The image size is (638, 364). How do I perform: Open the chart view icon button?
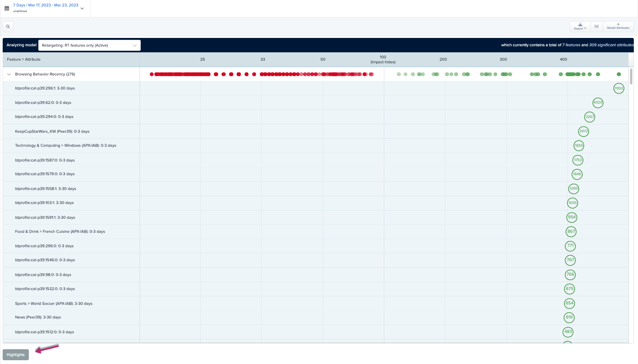click(x=597, y=27)
